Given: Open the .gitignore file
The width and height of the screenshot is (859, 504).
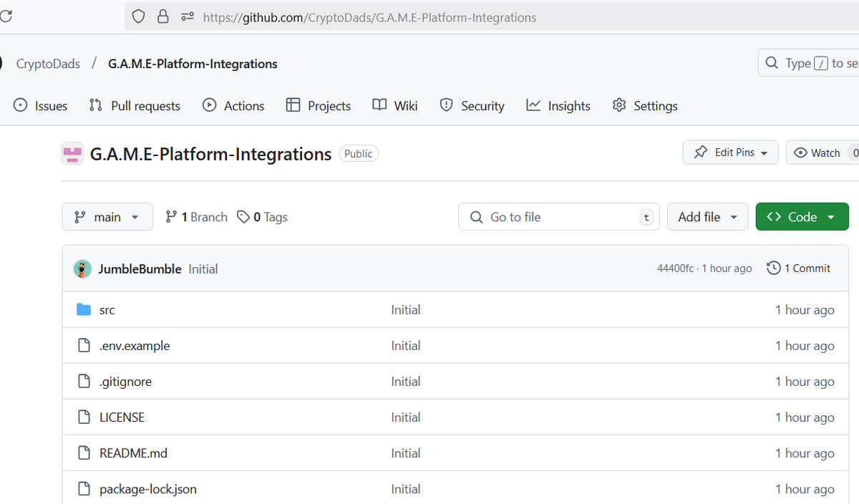Looking at the screenshot, I should [125, 382].
